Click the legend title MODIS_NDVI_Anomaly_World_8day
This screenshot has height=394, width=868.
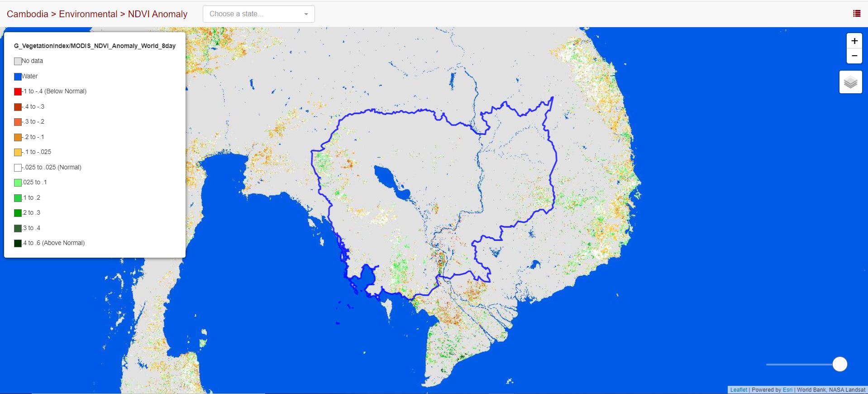click(x=95, y=46)
